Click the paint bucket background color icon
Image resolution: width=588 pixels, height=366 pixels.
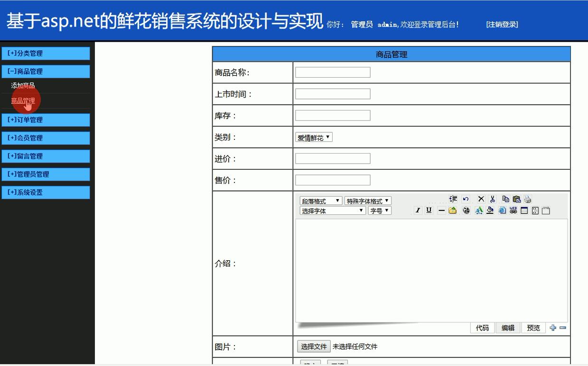click(490, 210)
